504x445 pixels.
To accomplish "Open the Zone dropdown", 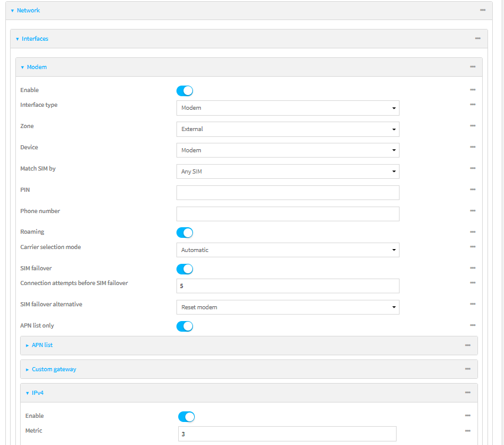I will 287,129.
